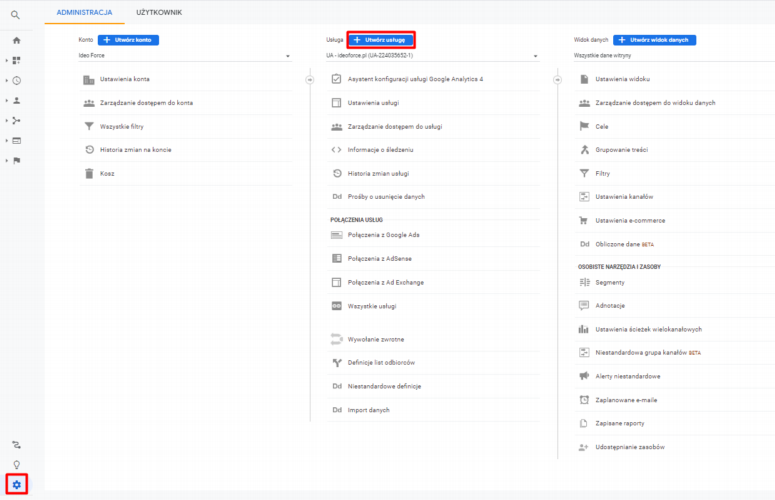Click the arrow between account and property columns
Image resolution: width=775 pixels, height=500 pixels.
[311, 79]
